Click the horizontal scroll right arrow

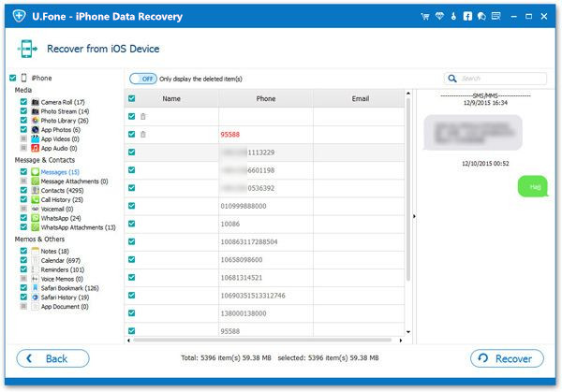click(401, 341)
